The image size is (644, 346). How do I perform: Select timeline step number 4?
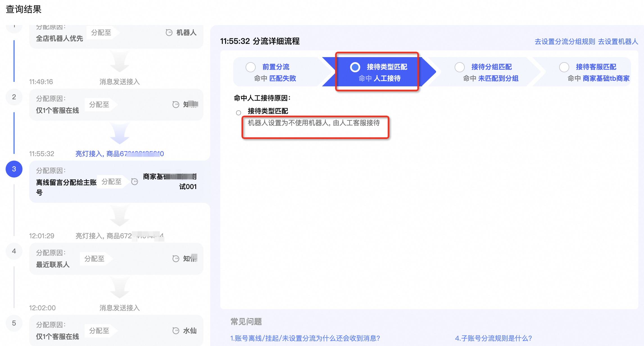[14, 251]
